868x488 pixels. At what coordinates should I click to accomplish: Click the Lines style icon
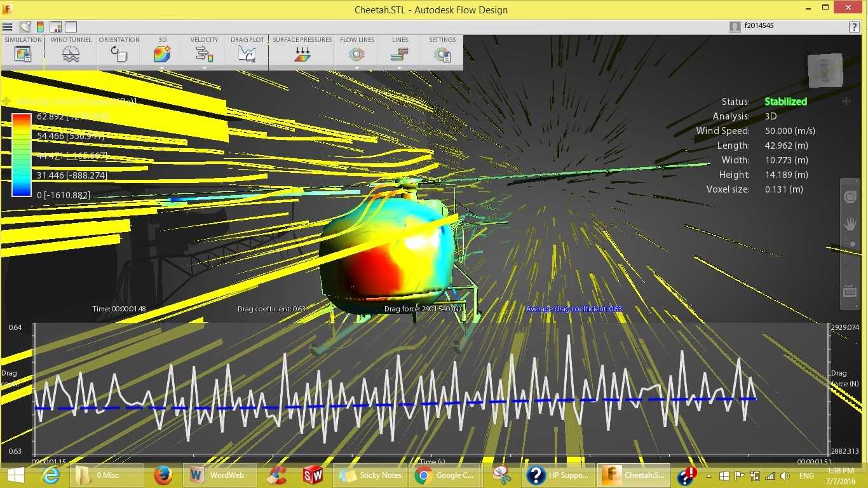click(400, 54)
